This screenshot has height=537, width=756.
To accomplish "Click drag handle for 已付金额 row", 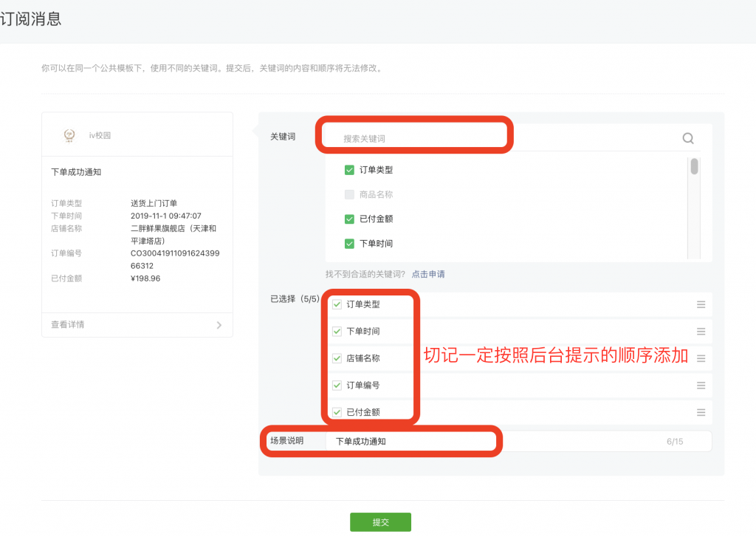I will [x=701, y=412].
